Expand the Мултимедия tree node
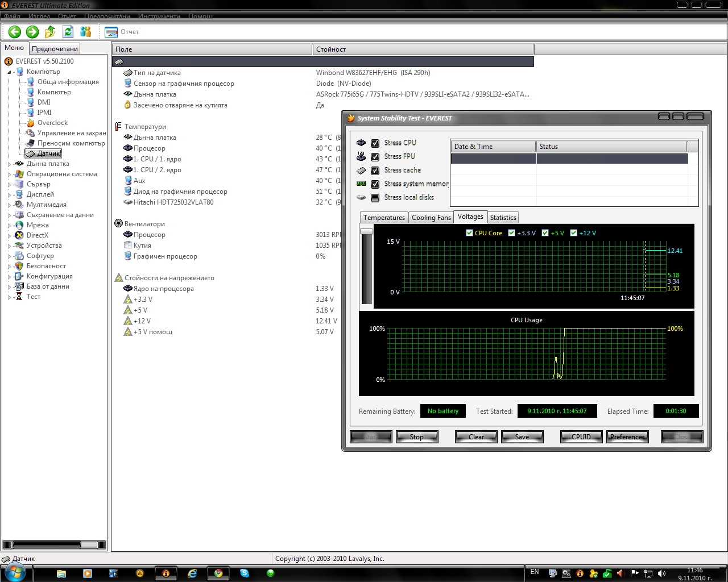Viewport: 728px width, 582px height. [x=9, y=205]
